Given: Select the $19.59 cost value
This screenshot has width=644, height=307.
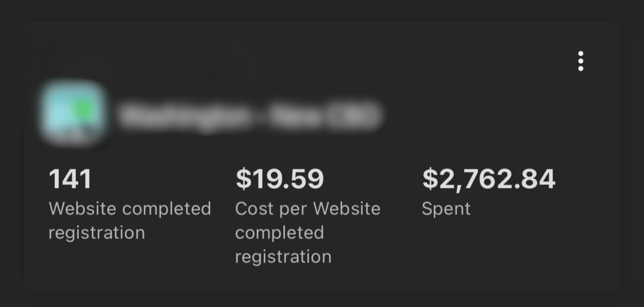Looking at the screenshot, I should coord(279,179).
